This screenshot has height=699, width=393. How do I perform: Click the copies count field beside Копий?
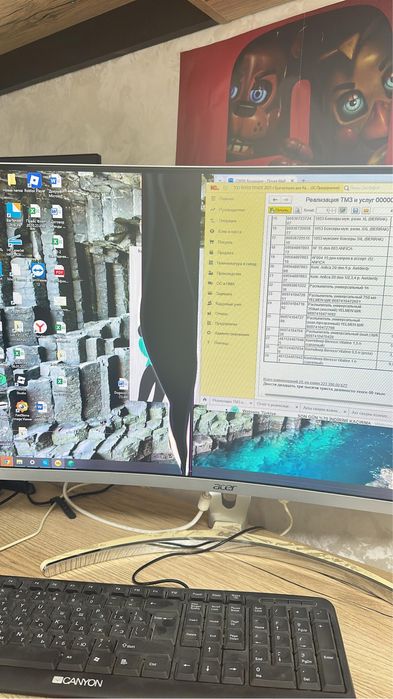(326, 210)
